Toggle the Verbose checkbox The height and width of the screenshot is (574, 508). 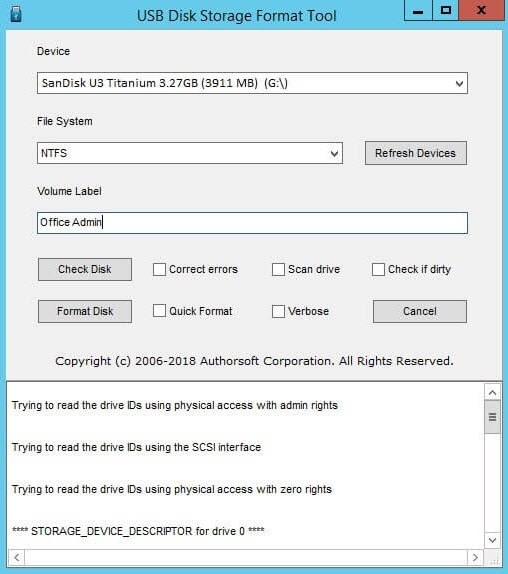point(278,312)
